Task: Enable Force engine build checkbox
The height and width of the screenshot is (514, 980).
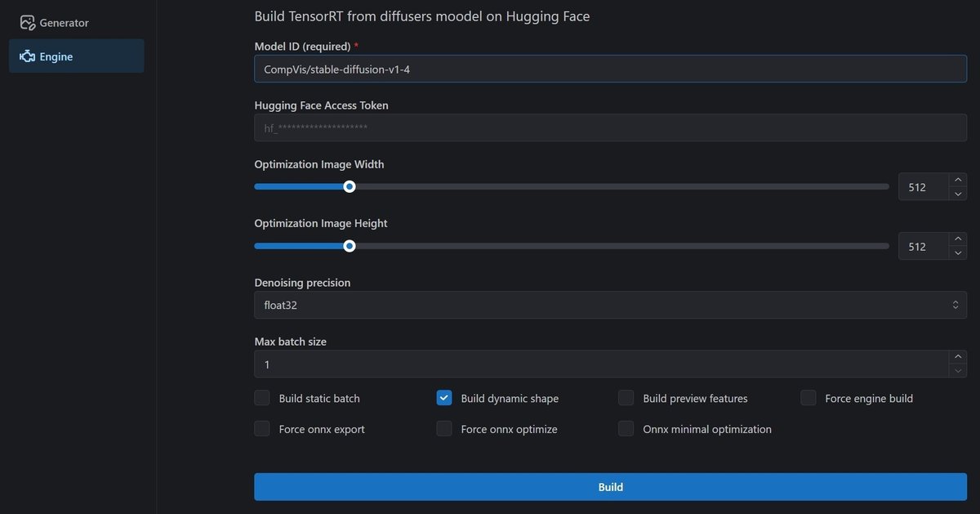Action: (x=808, y=398)
